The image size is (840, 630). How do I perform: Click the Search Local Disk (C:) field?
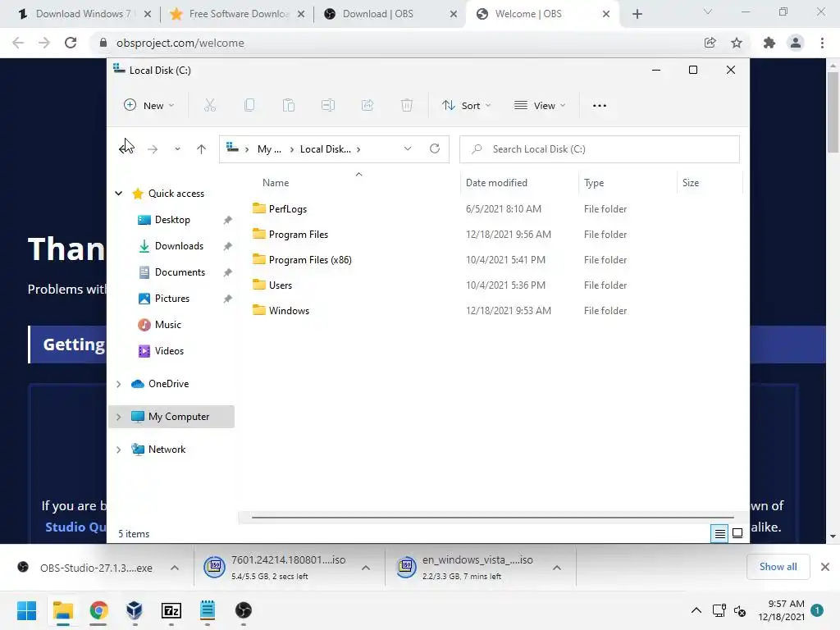click(x=600, y=149)
